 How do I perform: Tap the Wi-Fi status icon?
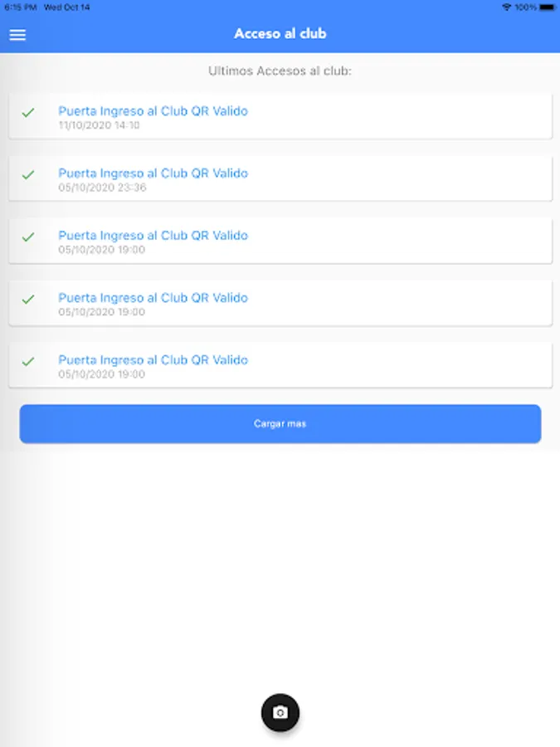click(x=506, y=7)
